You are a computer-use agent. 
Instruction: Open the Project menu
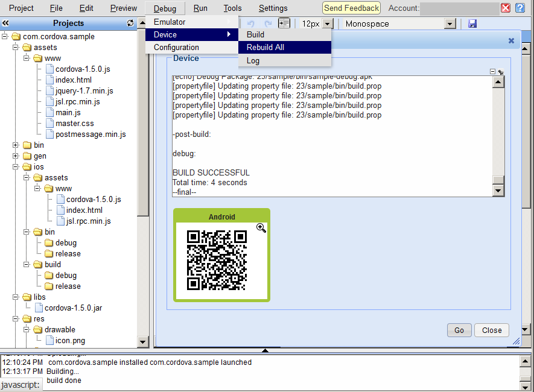point(21,8)
